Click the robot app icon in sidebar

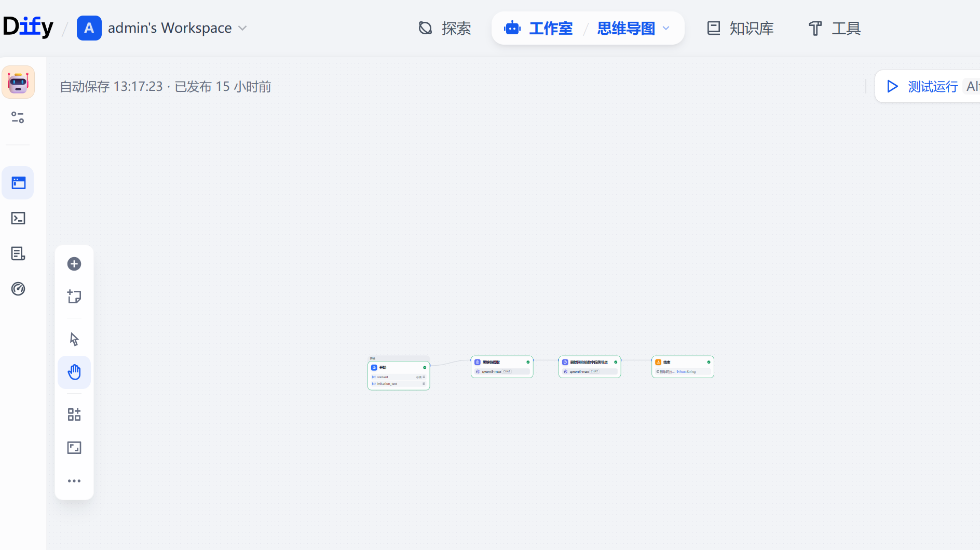(x=18, y=82)
